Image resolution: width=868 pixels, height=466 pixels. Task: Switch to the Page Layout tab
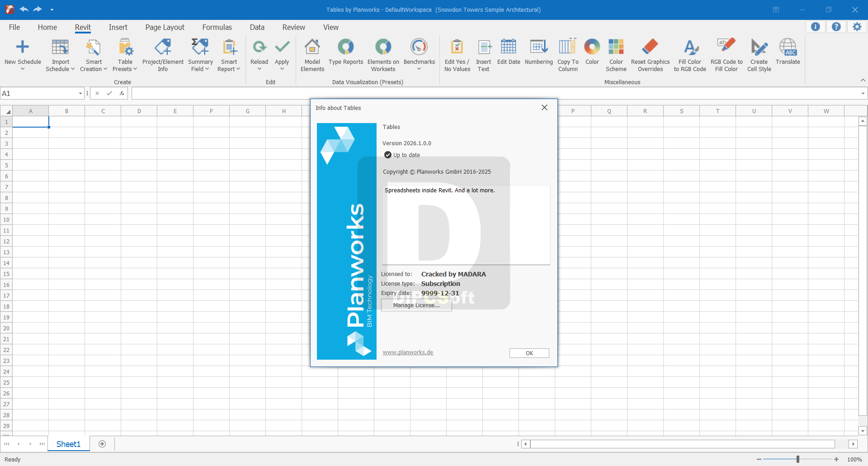(165, 27)
